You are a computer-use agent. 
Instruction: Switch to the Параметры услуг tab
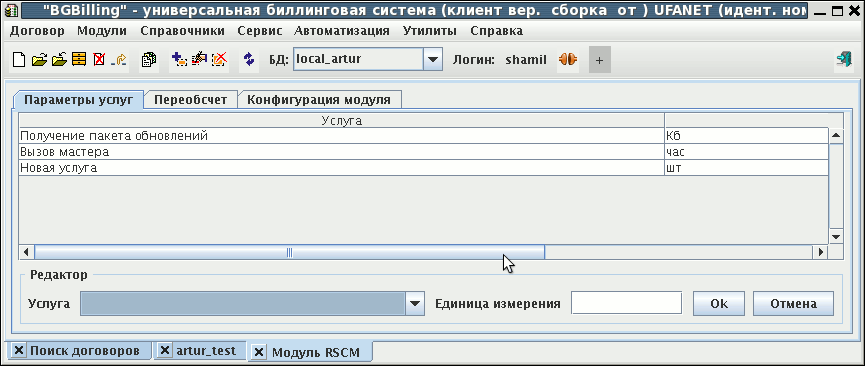tap(78, 100)
